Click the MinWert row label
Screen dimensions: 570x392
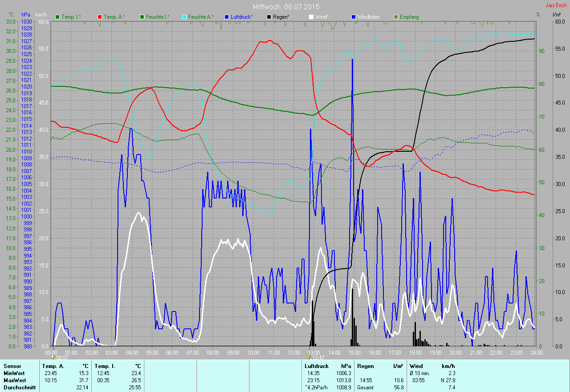pyautogui.click(x=15, y=373)
